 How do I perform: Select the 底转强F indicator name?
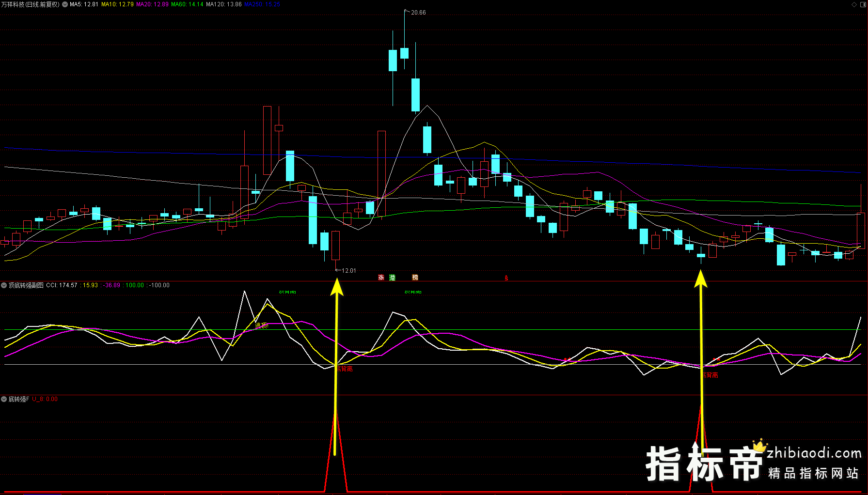pyautogui.click(x=19, y=399)
